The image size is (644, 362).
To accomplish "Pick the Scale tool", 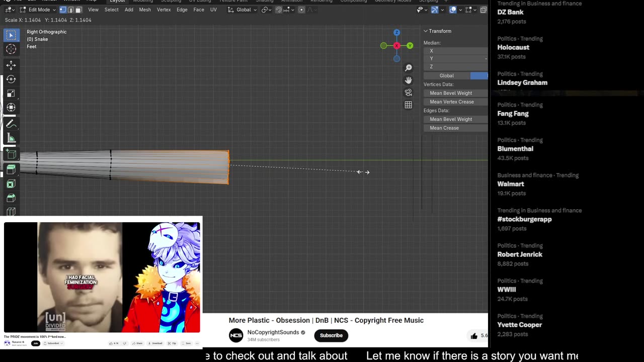I will click(11, 93).
